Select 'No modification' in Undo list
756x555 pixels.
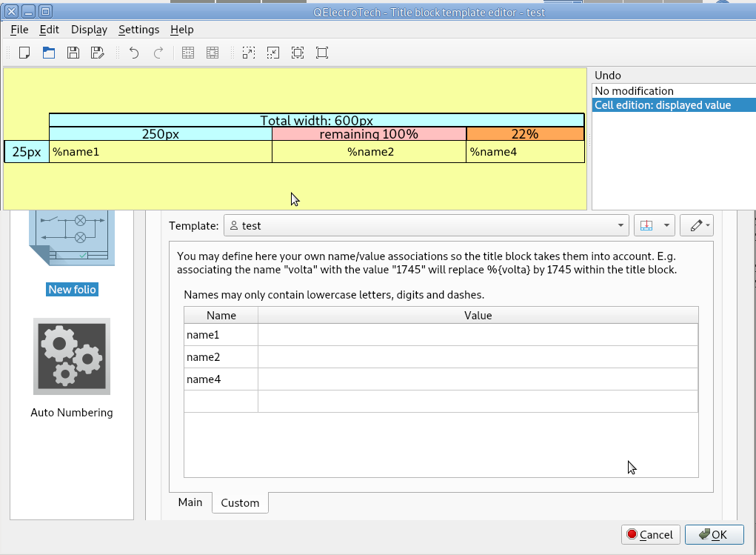634,91
